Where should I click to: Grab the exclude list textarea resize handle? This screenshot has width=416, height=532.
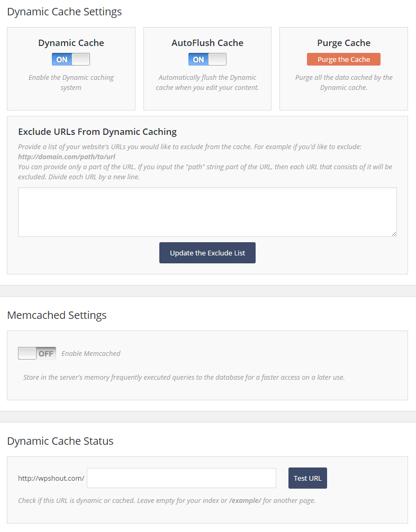tap(394, 233)
